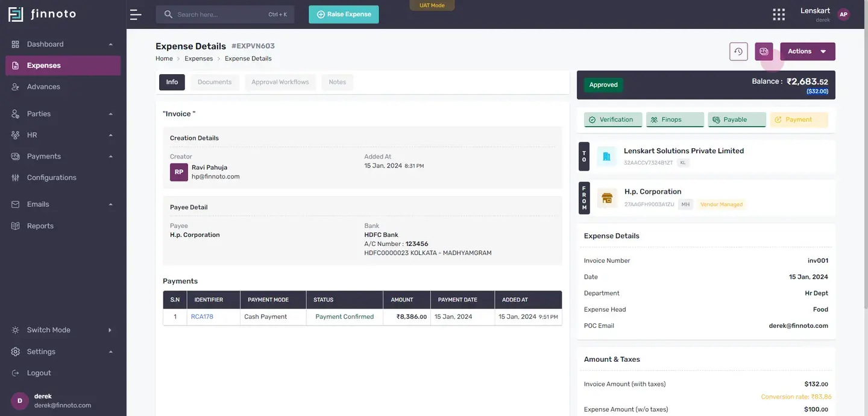Expand the Switch Mode submenu arrow
868x416 pixels.
coord(110,330)
